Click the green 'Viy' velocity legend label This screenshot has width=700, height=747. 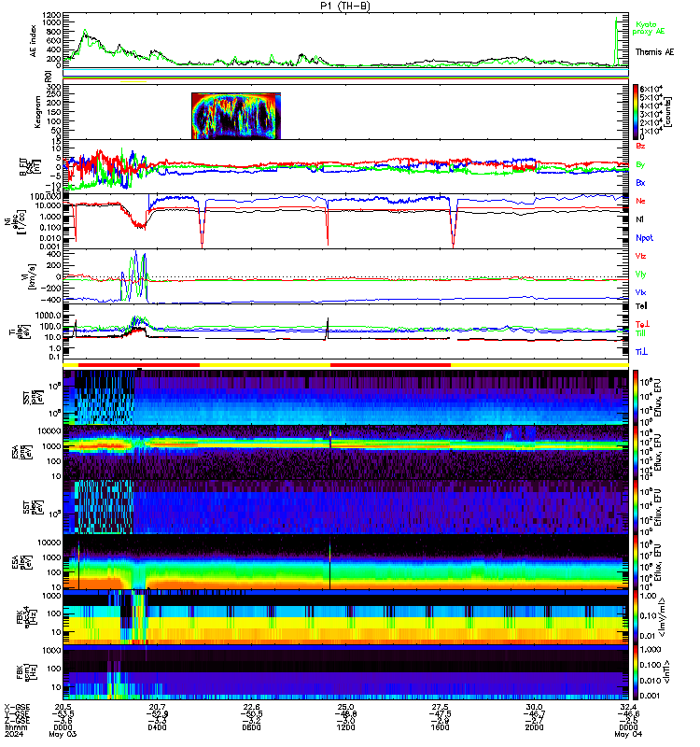pos(640,275)
